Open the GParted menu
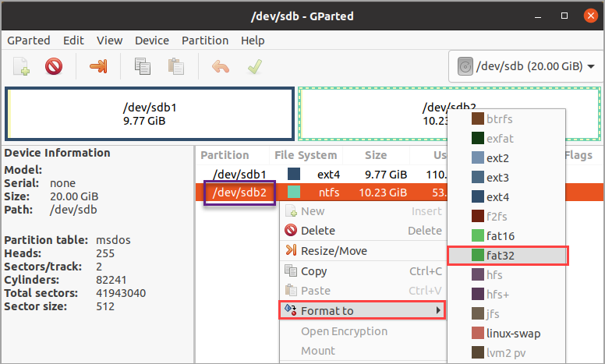The height and width of the screenshot is (364, 605). point(29,41)
